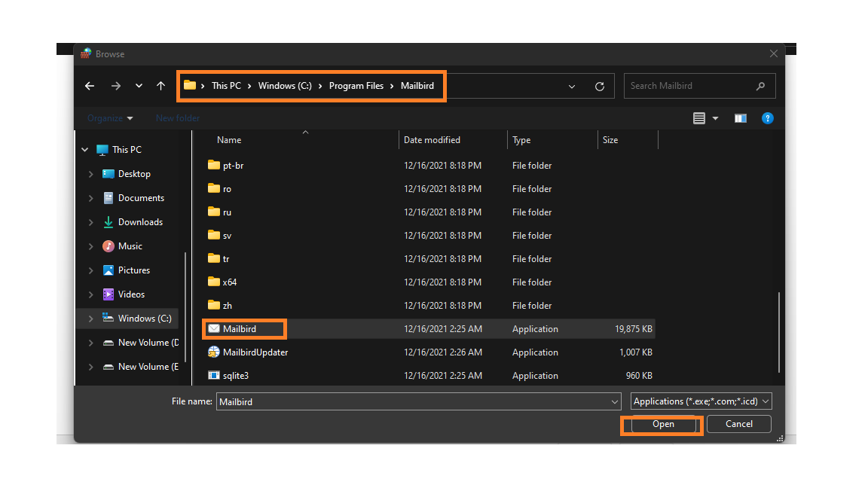Viewport: 868px width, 488px height.
Task: Click Windows (C:) in the address breadcrumb
Action: point(285,86)
